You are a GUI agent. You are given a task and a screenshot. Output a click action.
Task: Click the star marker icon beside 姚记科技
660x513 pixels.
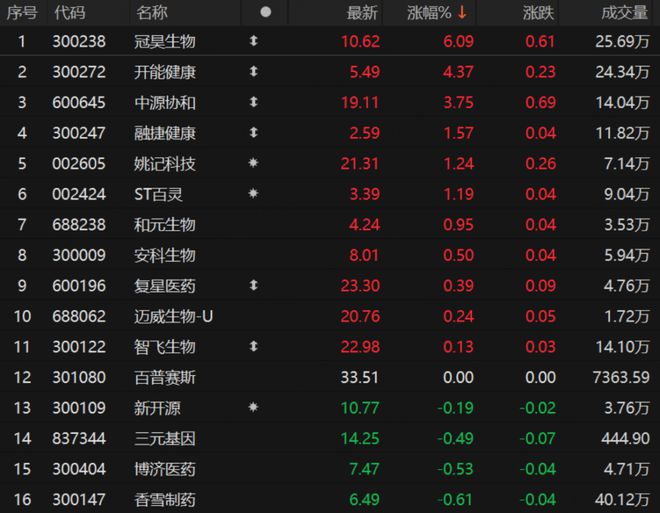pyautogui.click(x=253, y=163)
